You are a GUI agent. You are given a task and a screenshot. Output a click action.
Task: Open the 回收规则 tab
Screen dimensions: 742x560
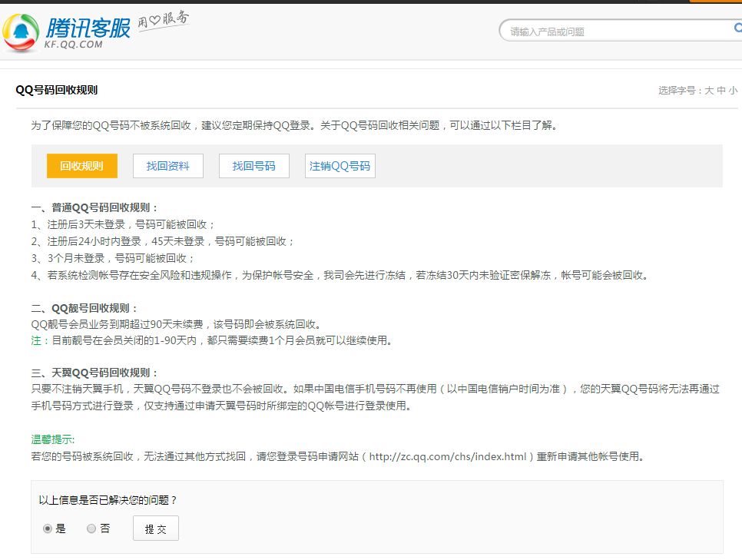click(81, 166)
